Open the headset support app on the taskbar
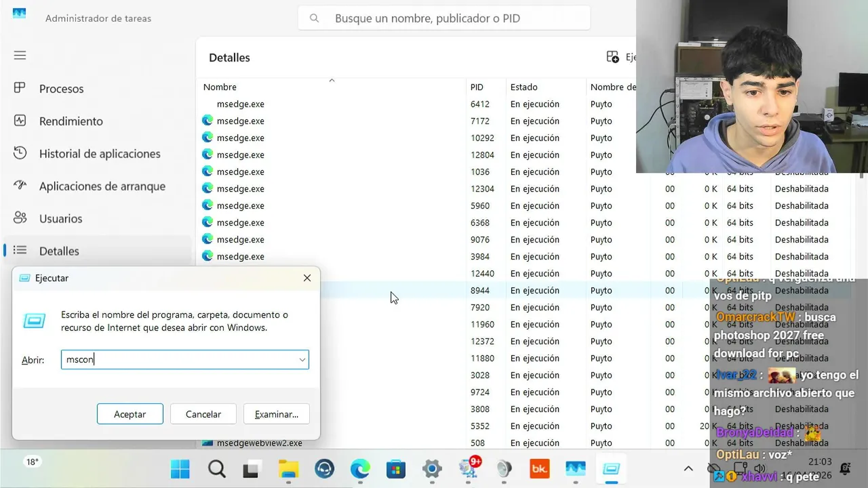This screenshot has height=488, width=868. (324, 468)
